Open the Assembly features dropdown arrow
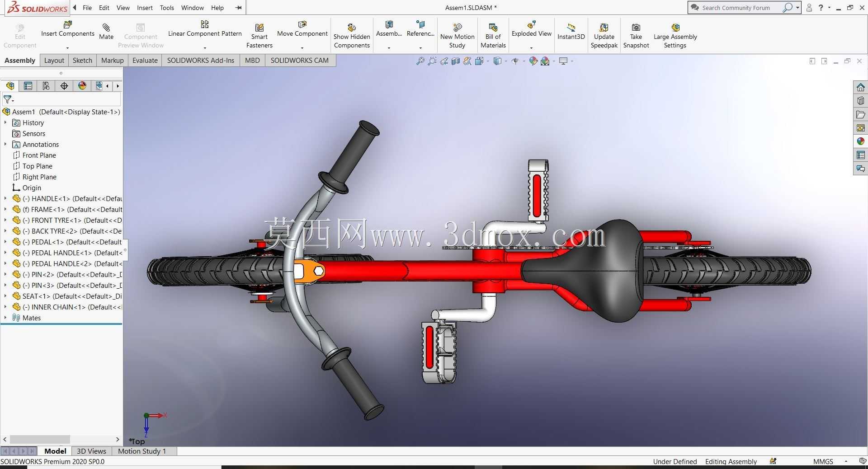The width and height of the screenshot is (868, 469). 389,47
